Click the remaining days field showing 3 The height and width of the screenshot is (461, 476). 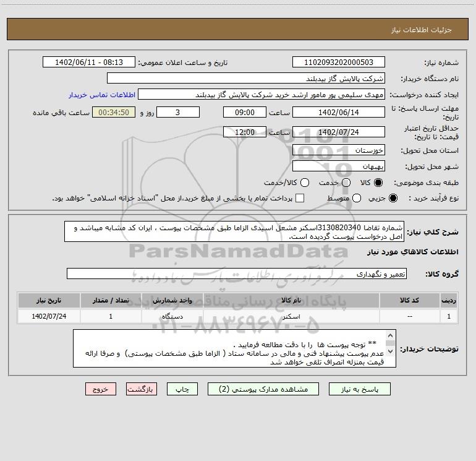pos(178,112)
